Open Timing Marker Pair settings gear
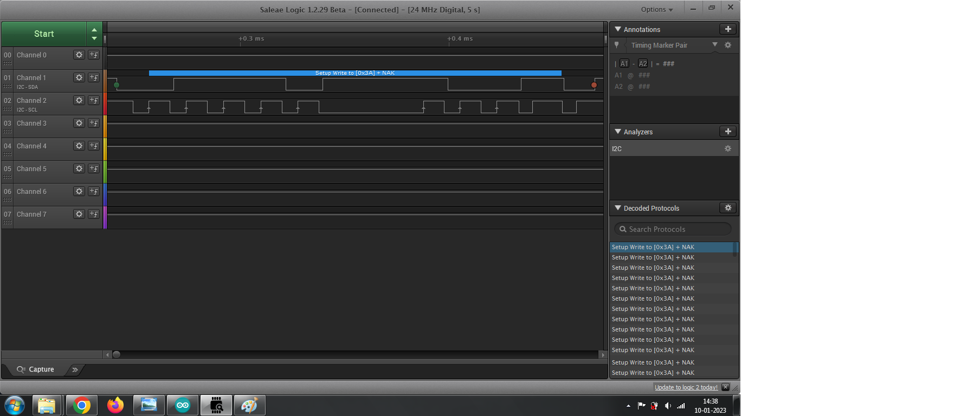 click(x=728, y=45)
